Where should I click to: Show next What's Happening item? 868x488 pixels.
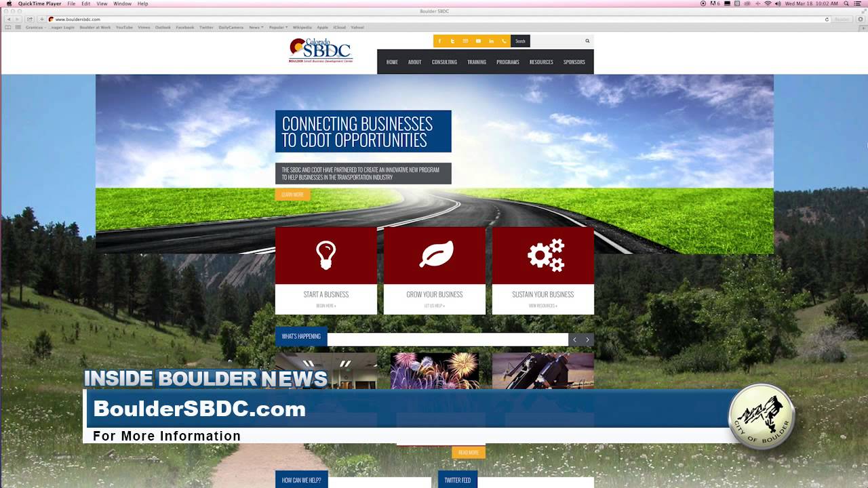587,340
